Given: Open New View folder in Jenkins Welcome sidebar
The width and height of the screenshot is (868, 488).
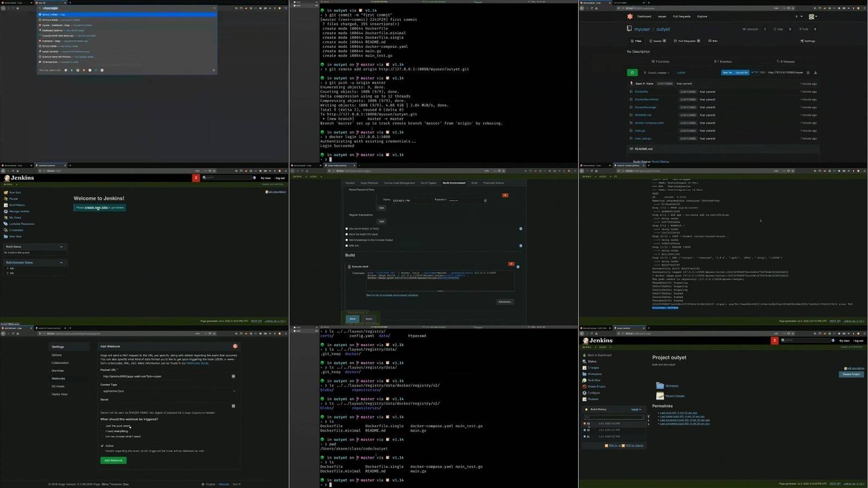Looking at the screenshot, I should click(6, 236).
